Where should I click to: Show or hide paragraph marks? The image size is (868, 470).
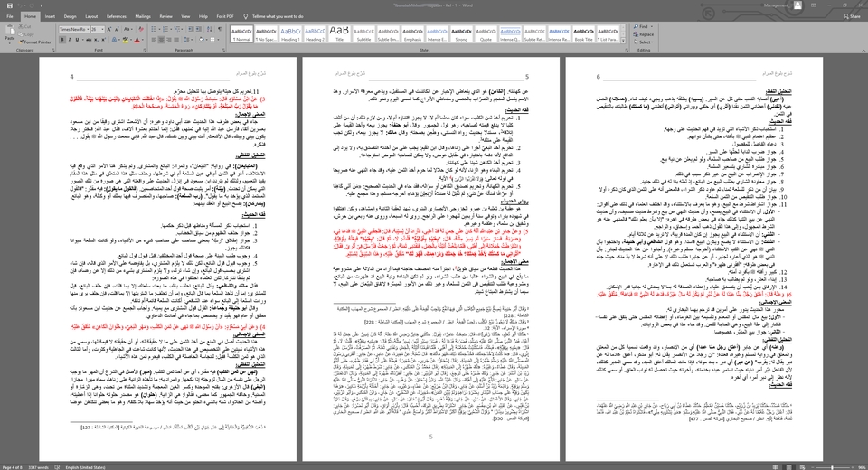pos(220,29)
